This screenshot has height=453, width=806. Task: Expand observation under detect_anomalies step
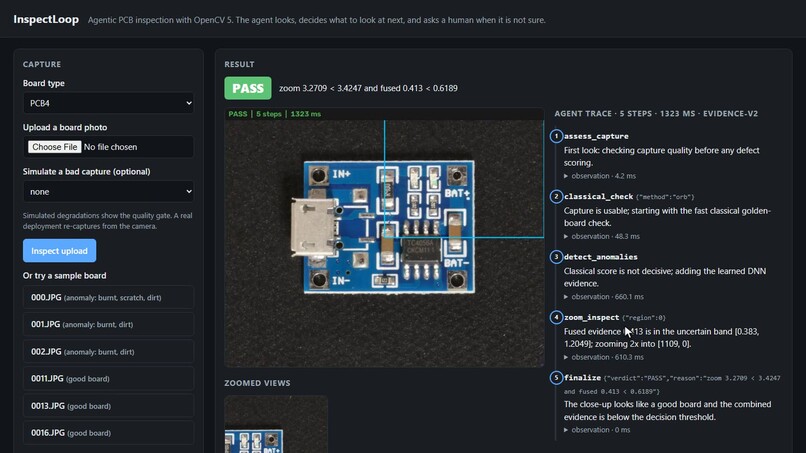point(604,297)
